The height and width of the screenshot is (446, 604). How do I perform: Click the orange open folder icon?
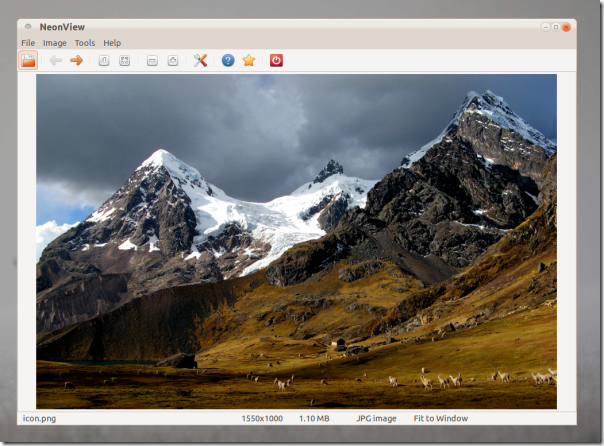pos(28,60)
